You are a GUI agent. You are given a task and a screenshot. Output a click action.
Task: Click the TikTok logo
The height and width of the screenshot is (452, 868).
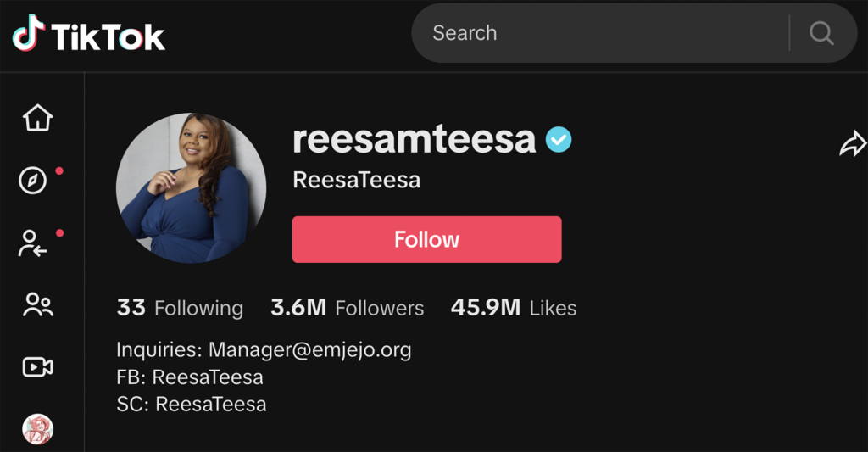pyautogui.click(x=88, y=36)
